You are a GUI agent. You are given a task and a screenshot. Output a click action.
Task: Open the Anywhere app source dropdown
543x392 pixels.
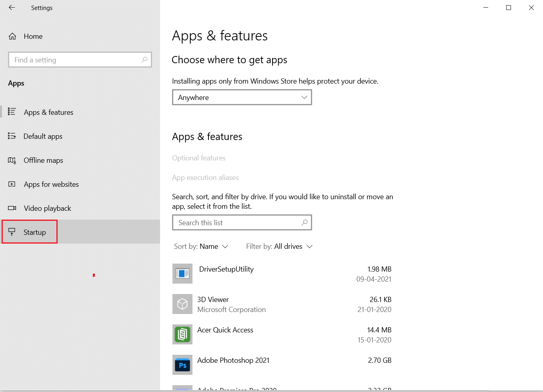[242, 98]
